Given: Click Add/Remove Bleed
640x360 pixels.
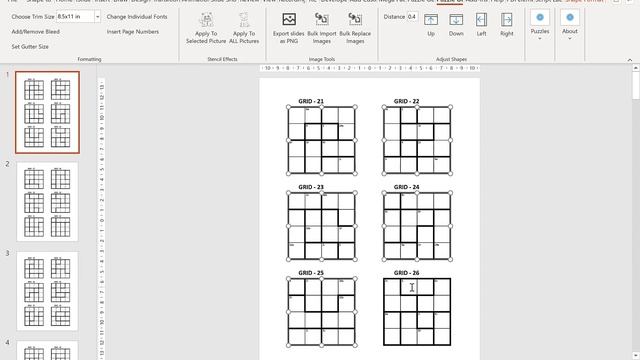Looking at the screenshot, I should [36, 32].
